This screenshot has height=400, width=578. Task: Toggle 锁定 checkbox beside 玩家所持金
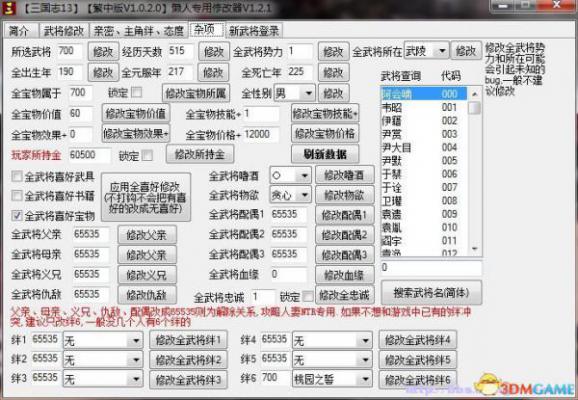tap(147, 156)
